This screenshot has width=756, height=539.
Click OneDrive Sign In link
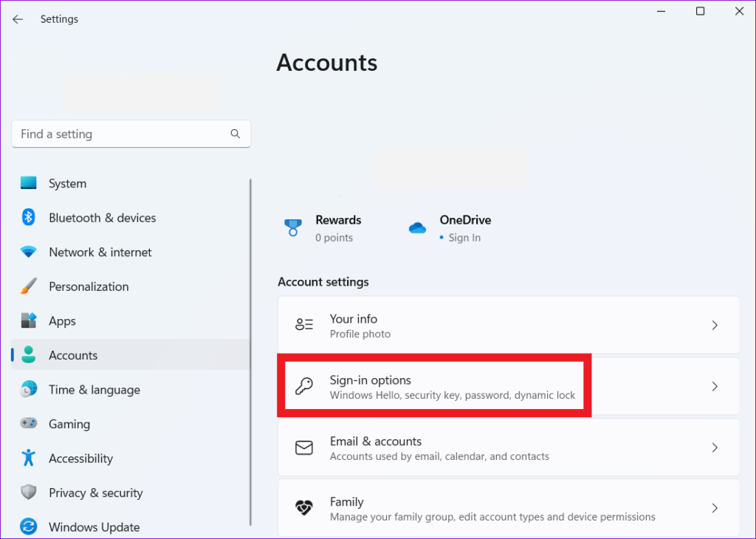click(464, 238)
